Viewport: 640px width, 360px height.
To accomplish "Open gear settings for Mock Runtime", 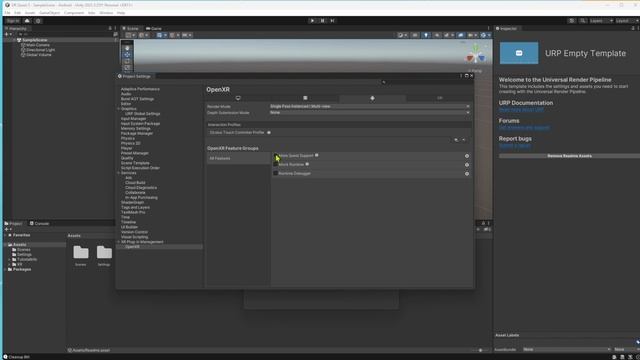I will pyautogui.click(x=467, y=165).
